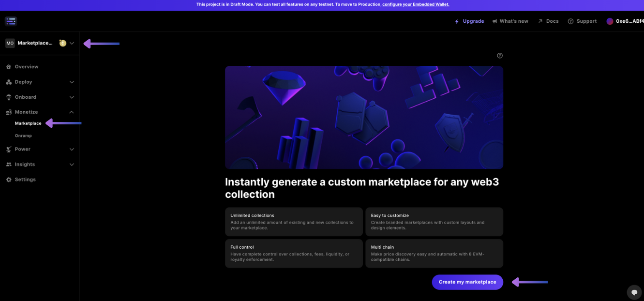Collapse the Monetize section

72,112
